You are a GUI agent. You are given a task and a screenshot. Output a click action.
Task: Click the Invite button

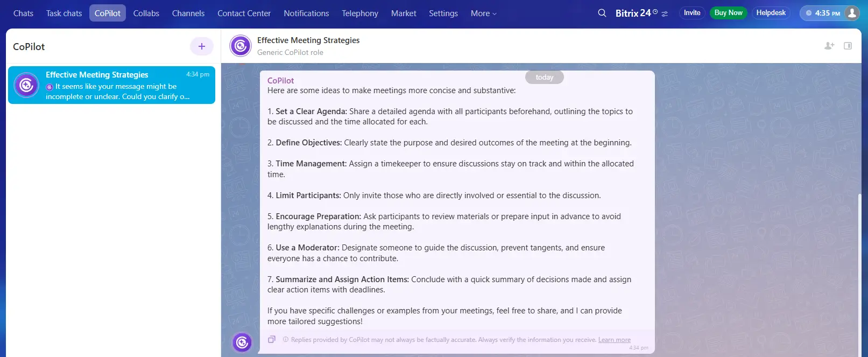(692, 13)
